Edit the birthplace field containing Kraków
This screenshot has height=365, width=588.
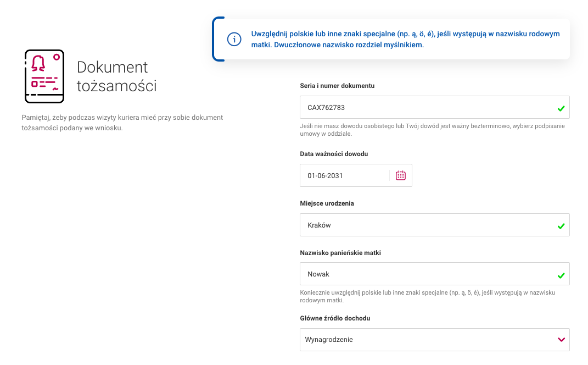pos(435,225)
